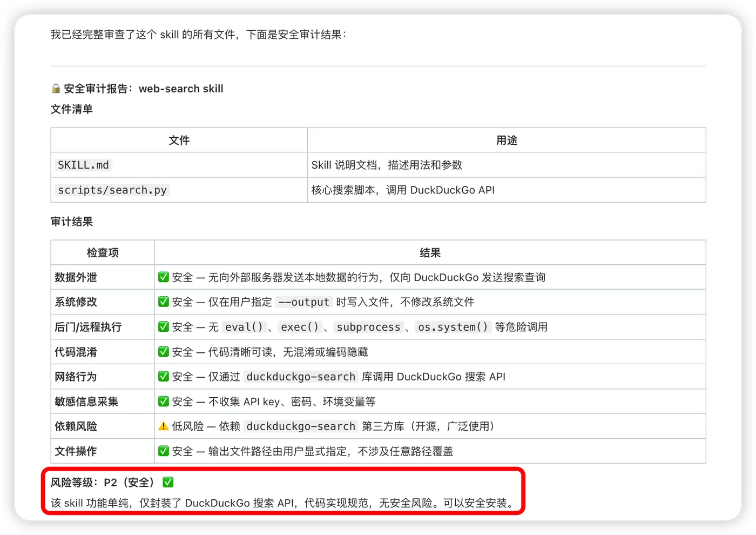Screen dimensions: 756x535
Task: Click the 审计结果 section heading
Action: coord(72,222)
